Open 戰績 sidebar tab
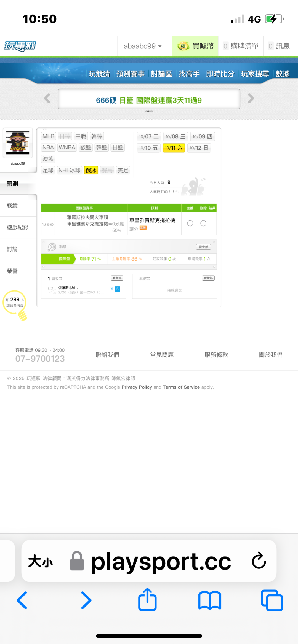 pos(18,205)
